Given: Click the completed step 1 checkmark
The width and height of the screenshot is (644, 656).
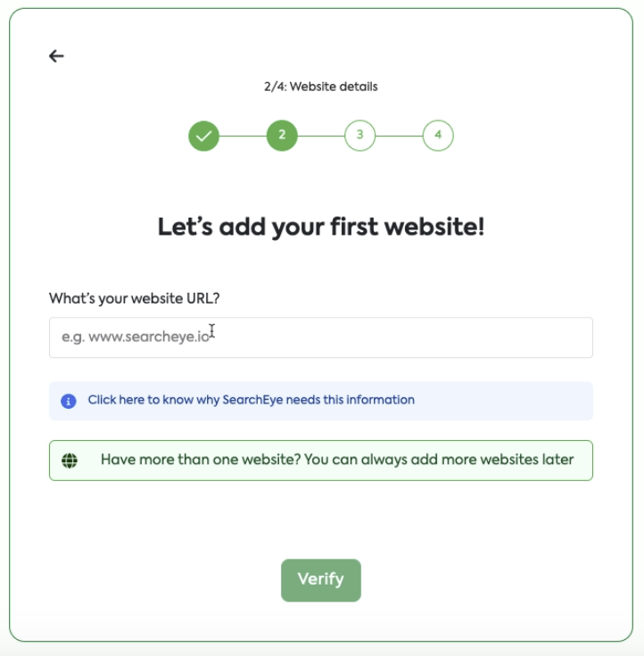Looking at the screenshot, I should [203, 136].
